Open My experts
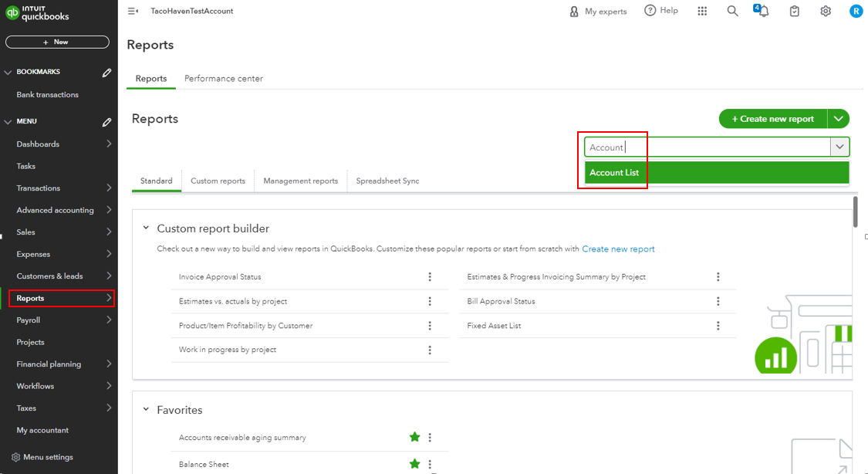The image size is (868, 474). [x=598, y=11]
